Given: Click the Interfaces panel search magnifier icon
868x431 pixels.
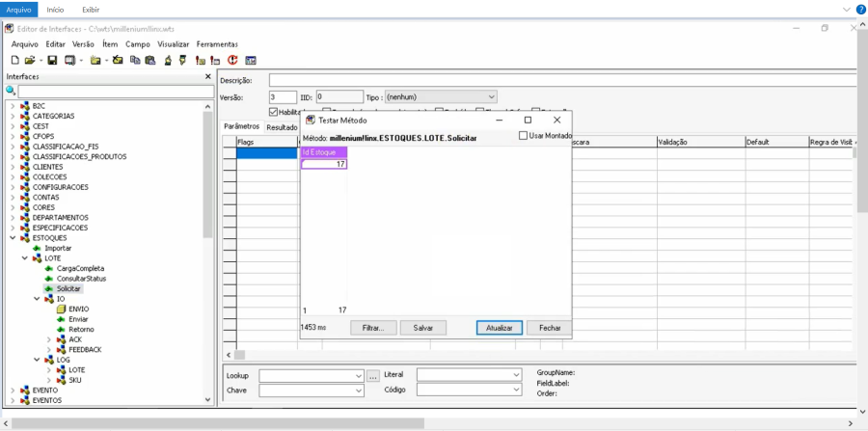Looking at the screenshot, I should click(x=11, y=91).
